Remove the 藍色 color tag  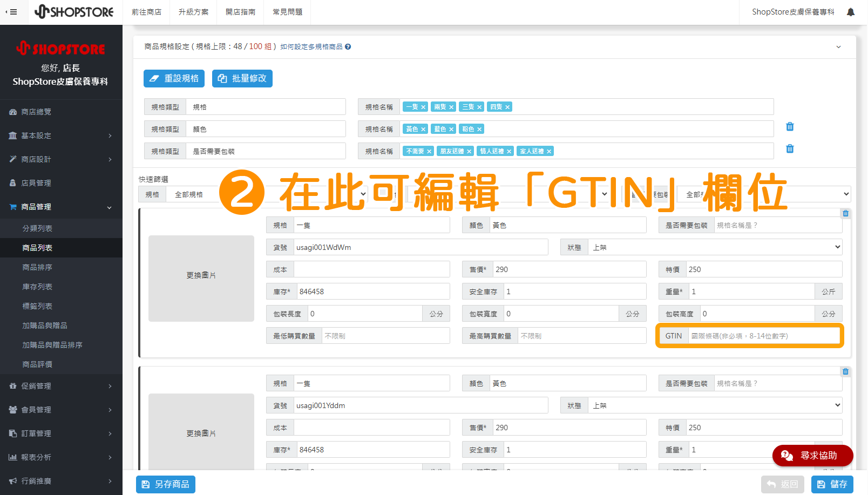point(451,129)
